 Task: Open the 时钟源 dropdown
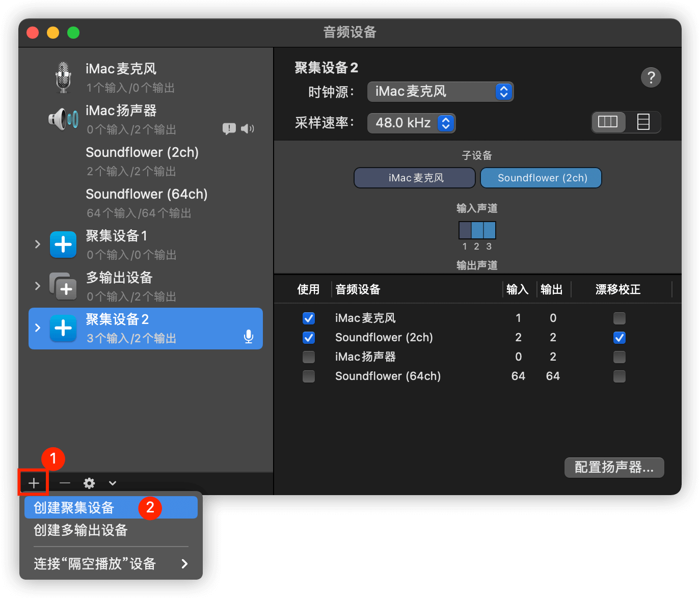tap(440, 92)
